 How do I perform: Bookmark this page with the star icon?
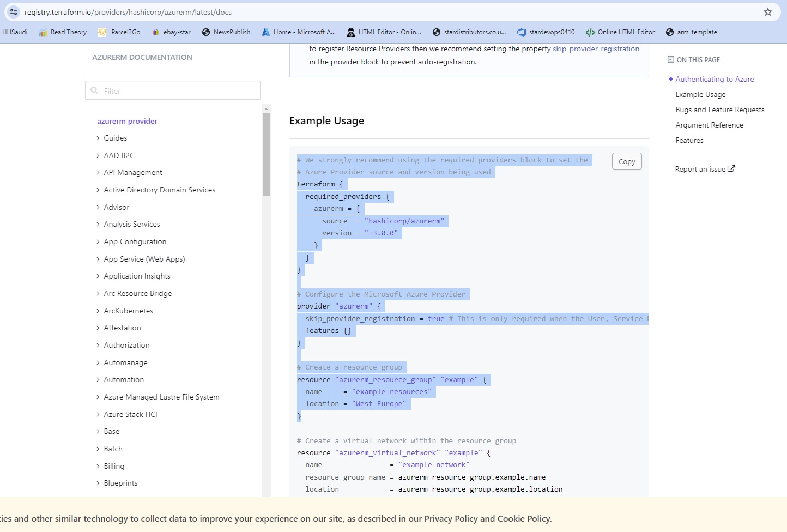coord(768,12)
